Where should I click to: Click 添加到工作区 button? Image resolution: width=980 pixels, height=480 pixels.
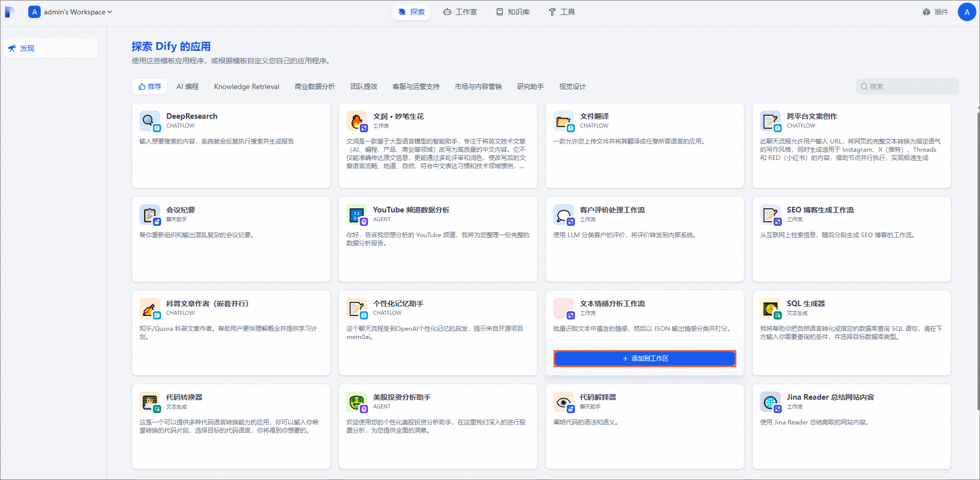click(x=644, y=359)
